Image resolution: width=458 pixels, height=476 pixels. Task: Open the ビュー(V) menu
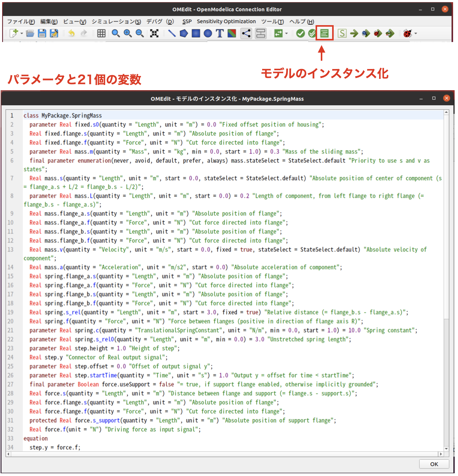(75, 21)
